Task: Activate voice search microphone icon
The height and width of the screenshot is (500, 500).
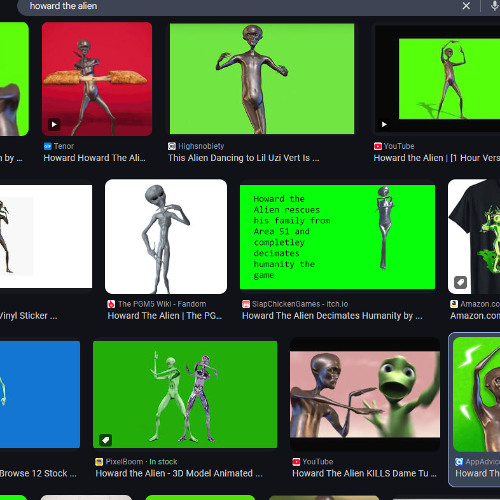Action: pyautogui.click(x=495, y=6)
